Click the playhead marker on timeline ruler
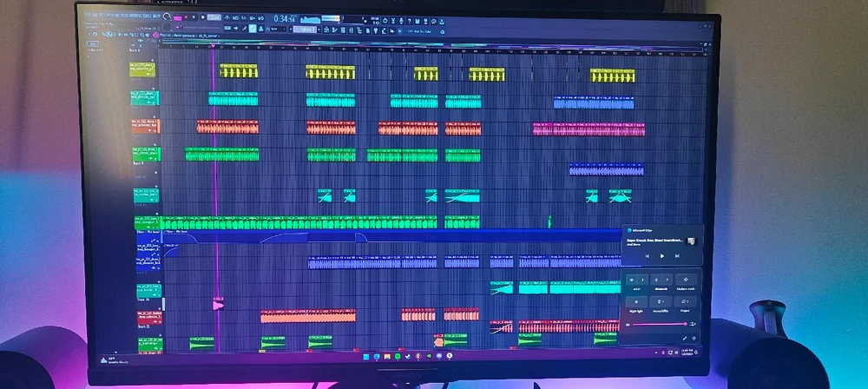The height and width of the screenshot is (389, 868). tap(214, 46)
